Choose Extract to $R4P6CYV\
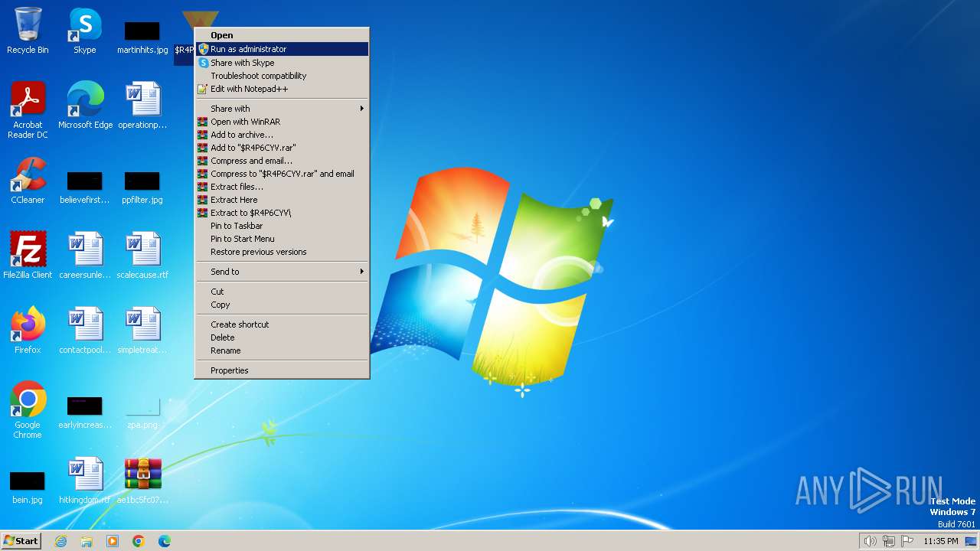This screenshot has height=551, width=980. click(x=282, y=213)
